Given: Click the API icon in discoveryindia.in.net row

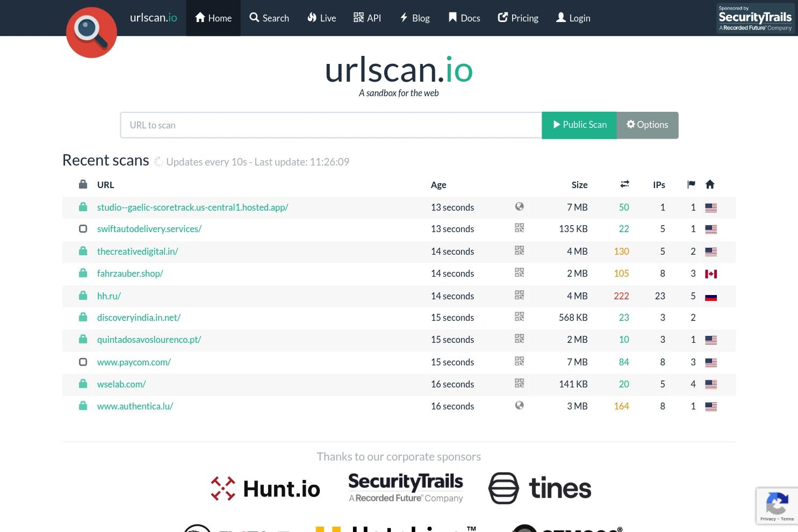Looking at the screenshot, I should [x=519, y=317].
